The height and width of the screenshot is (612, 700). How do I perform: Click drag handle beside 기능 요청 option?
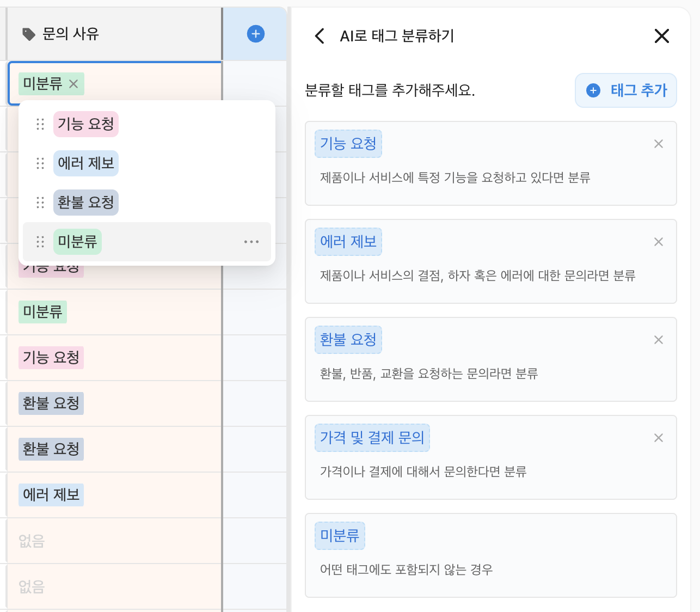point(40,124)
